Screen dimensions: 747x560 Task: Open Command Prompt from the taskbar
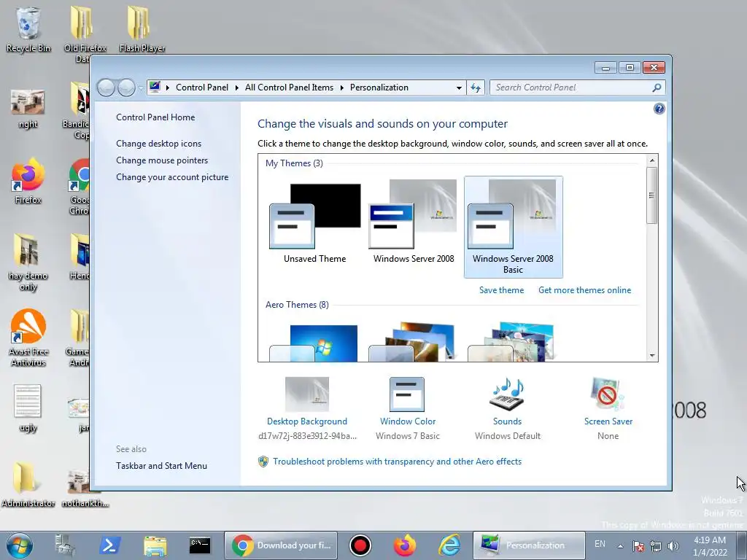click(200, 545)
